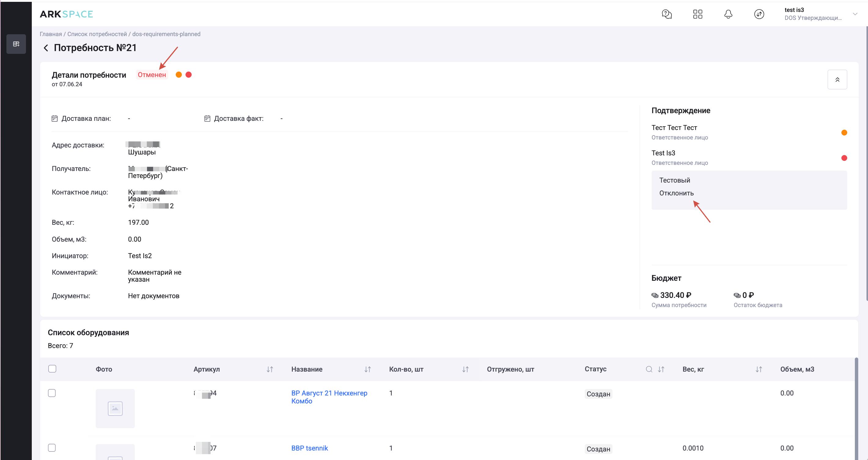
Task: Collapse the Детали потребности panel
Action: tap(837, 80)
